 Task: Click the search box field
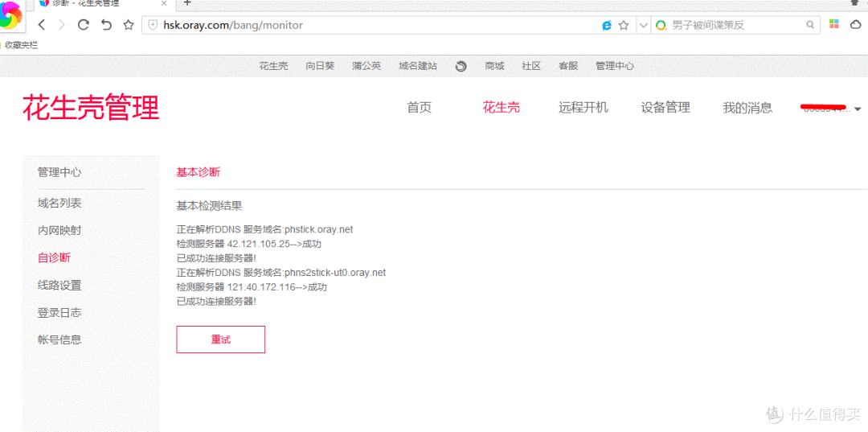(735, 25)
